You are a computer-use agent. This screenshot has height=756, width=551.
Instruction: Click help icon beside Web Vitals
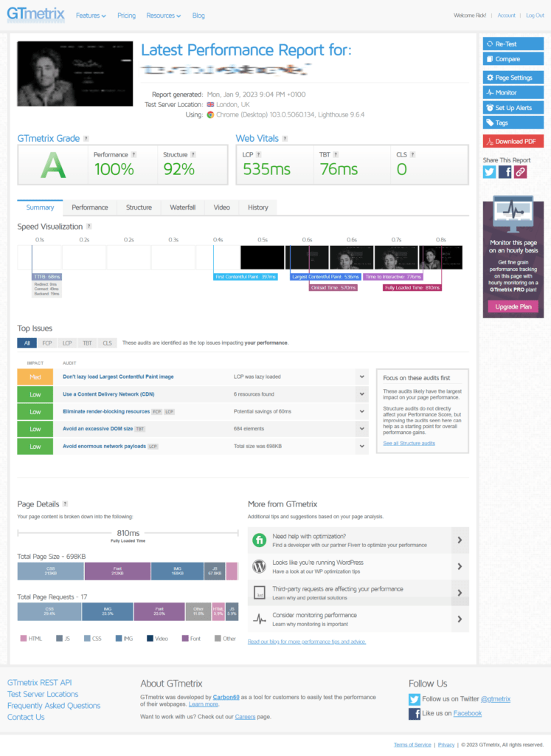pos(285,139)
